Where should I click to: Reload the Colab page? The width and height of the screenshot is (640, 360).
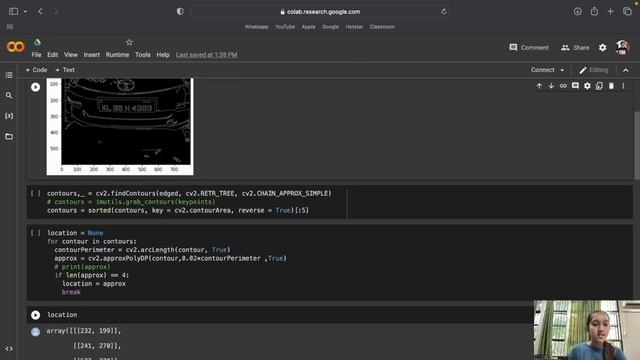click(x=444, y=11)
